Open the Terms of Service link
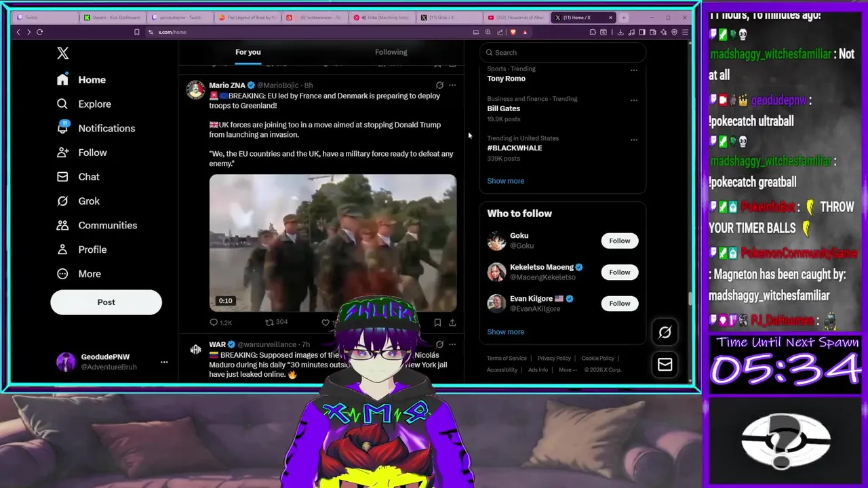The width and height of the screenshot is (868, 488). (507, 359)
